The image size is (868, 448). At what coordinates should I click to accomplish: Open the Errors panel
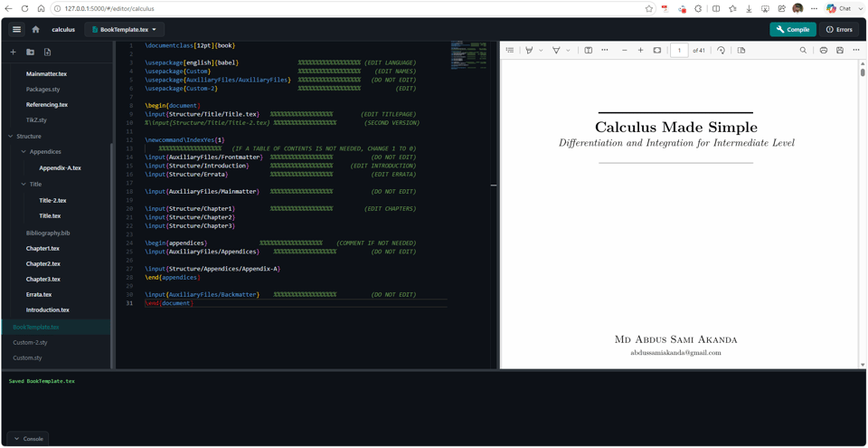tap(839, 29)
